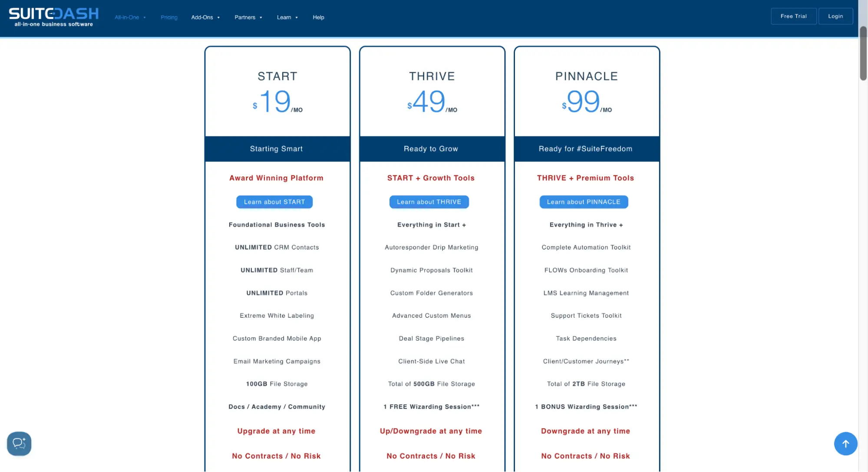Viewport: 868px width, 472px height.
Task: Expand the All-in-One dropdown menu
Action: 130,17
